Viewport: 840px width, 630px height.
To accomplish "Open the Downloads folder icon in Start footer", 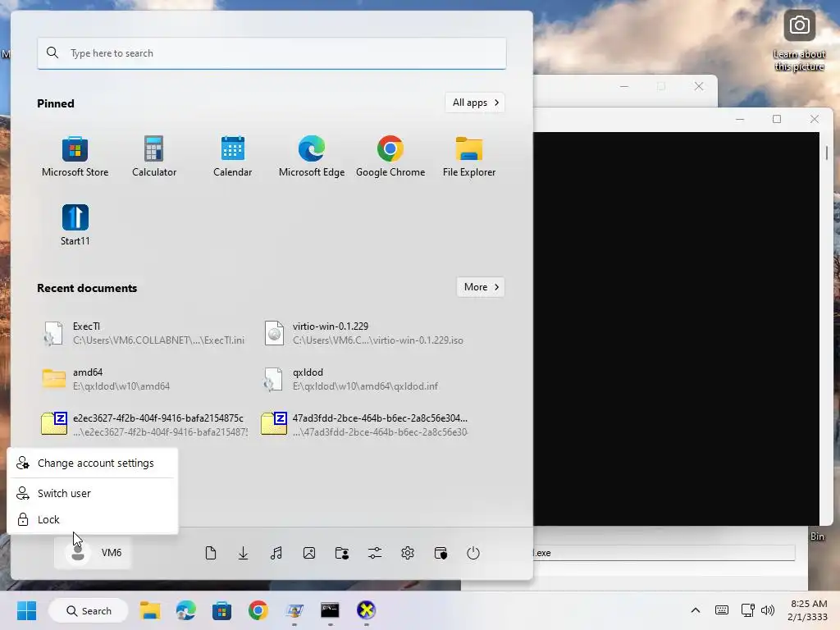I will pyautogui.click(x=243, y=553).
